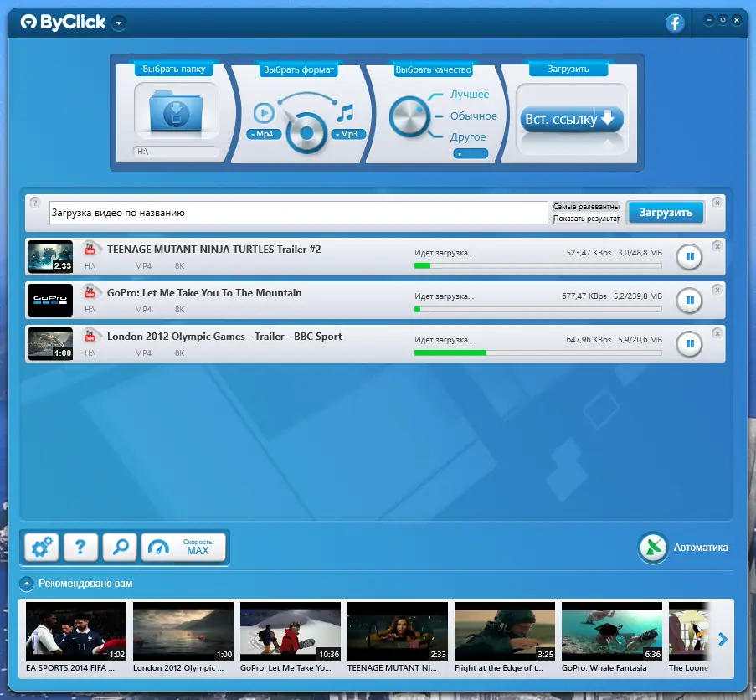The height and width of the screenshot is (700, 756).
Task: Select the Mp4 video play icon
Action: point(264,113)
